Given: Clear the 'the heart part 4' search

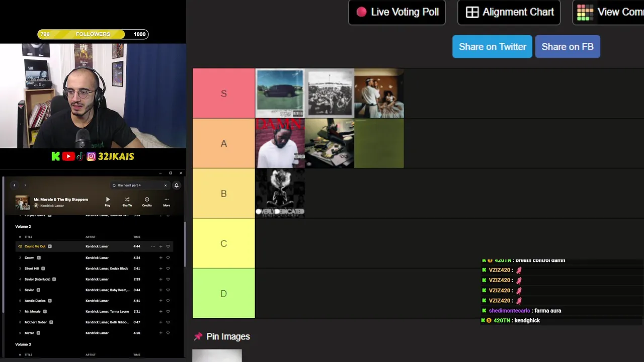Looking at the screenshot, I should (165, 186).
